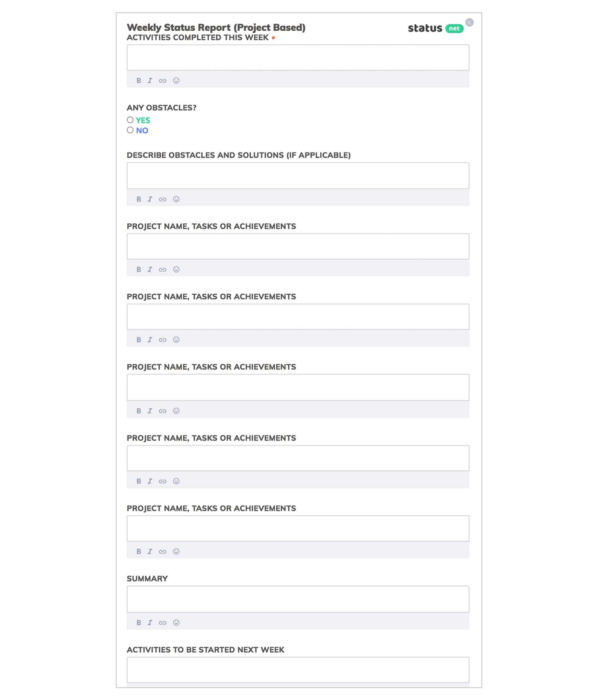Click the Activities Completed This Week field
This screenshot has height=700, width=598.
click(x=298, y=57)
